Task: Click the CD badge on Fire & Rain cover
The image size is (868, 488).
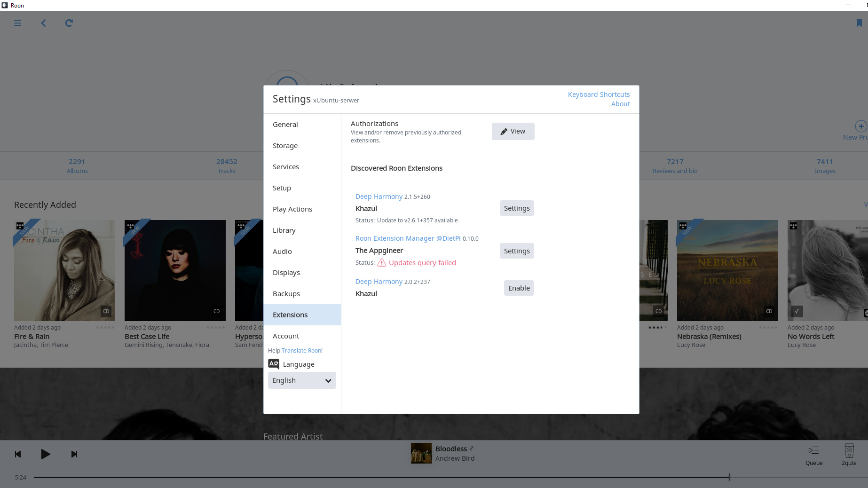Action: (106, 311)
